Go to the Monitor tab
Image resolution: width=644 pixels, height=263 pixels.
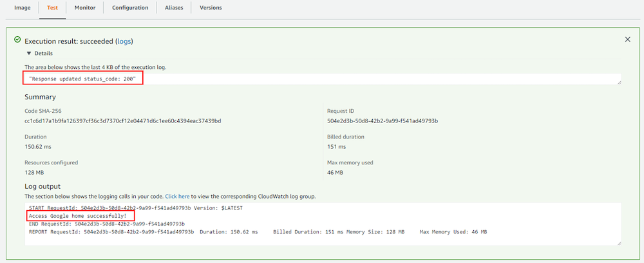(85, 8)
